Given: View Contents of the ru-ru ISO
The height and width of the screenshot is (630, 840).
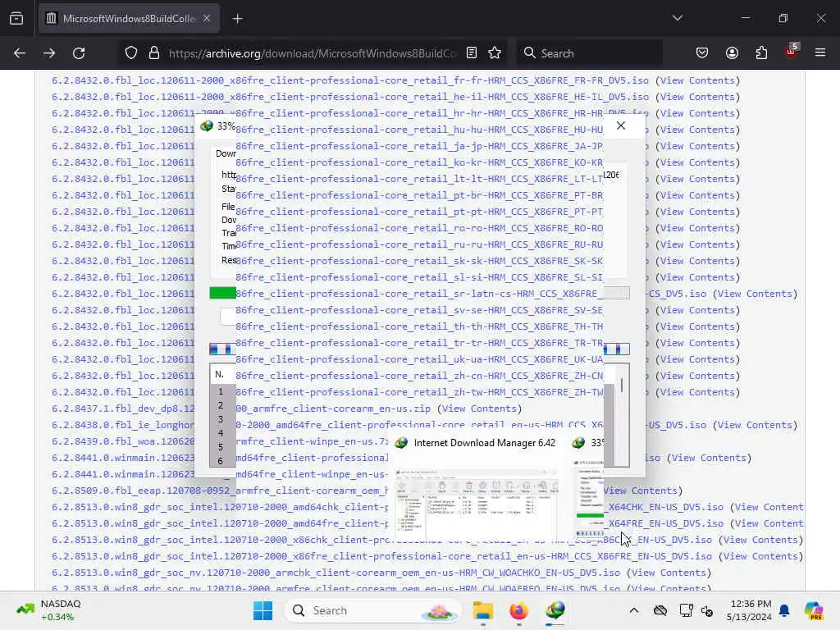Looking at the screenshot, I should [x=697, y=244].
